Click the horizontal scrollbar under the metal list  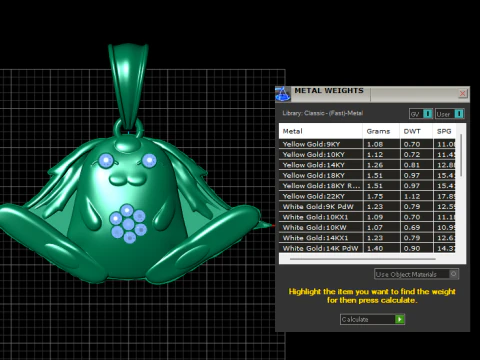click(363, 259)
